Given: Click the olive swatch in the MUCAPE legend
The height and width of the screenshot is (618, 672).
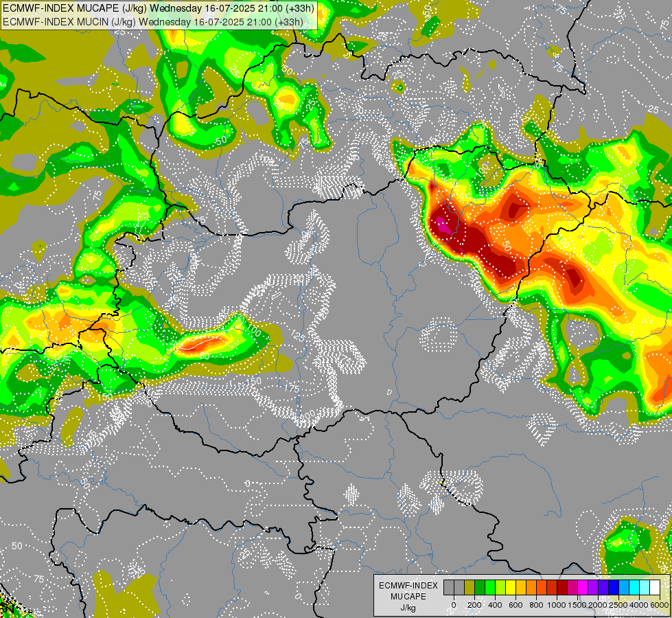Looking at the screenshot, I should 470,587.
